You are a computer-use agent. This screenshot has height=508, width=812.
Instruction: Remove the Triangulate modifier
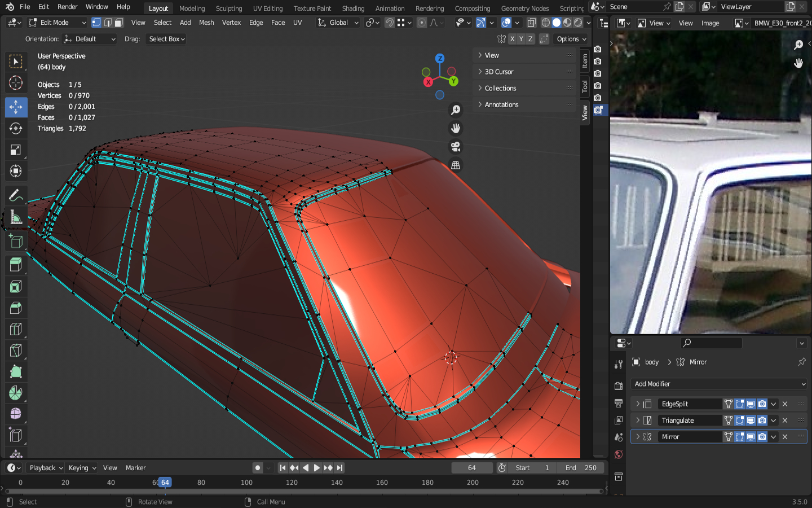click(x=785, y=421)
